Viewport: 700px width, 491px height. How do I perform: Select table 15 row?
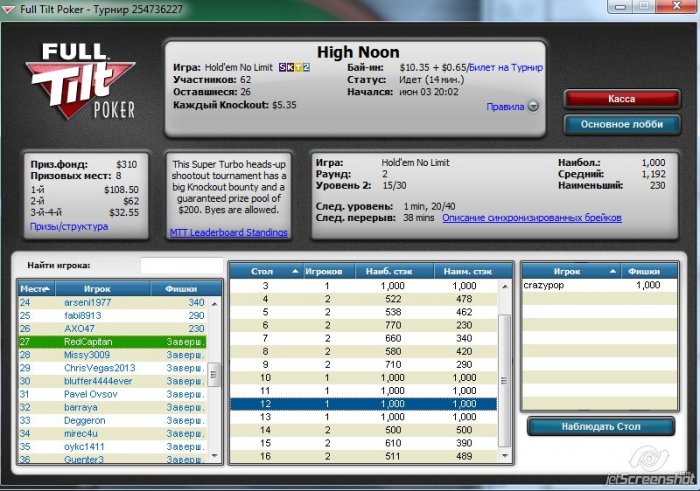click(364, 443)
